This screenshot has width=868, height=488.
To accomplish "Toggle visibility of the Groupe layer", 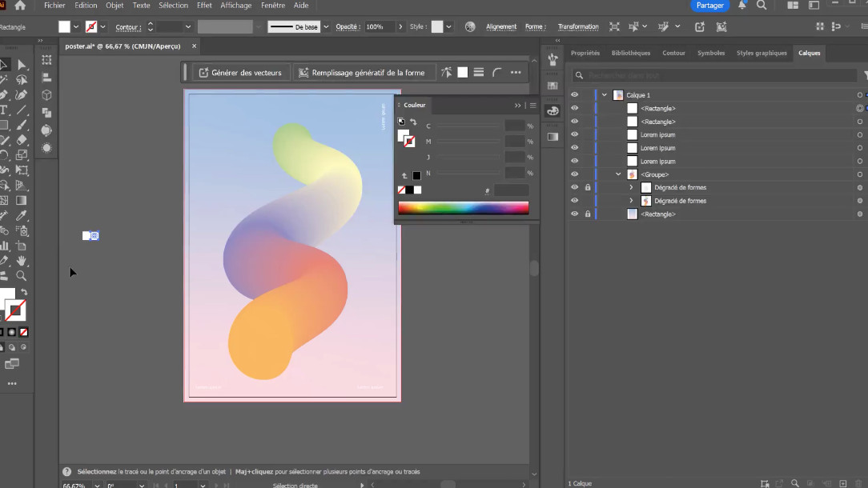I will [574, 174].
